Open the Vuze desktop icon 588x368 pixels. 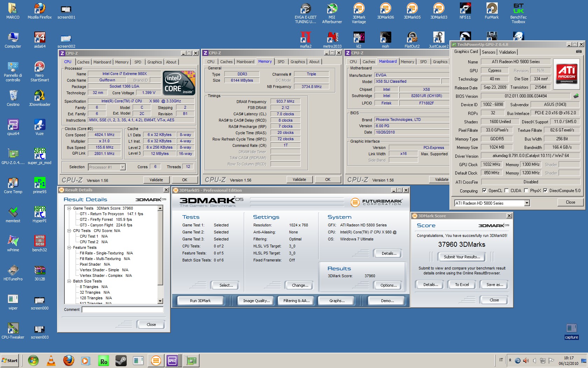coord(40,127)
